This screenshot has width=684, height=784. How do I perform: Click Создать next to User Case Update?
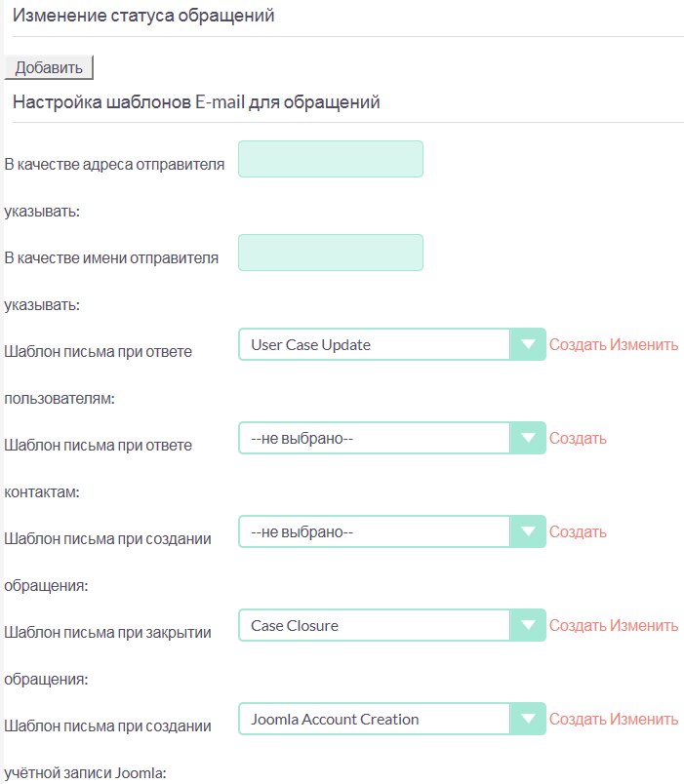click(x=578, y=345)
